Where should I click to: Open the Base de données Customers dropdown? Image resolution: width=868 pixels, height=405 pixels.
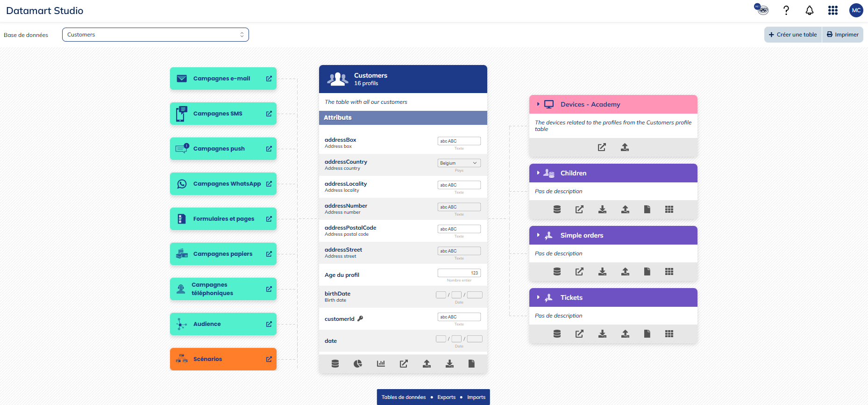click(155, 35)
